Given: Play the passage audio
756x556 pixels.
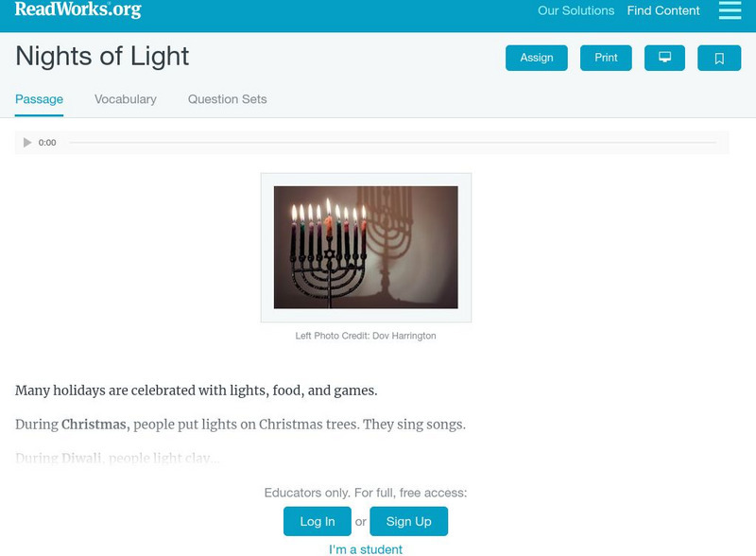Looking at the screenshot, I should [x=27, y=143].
